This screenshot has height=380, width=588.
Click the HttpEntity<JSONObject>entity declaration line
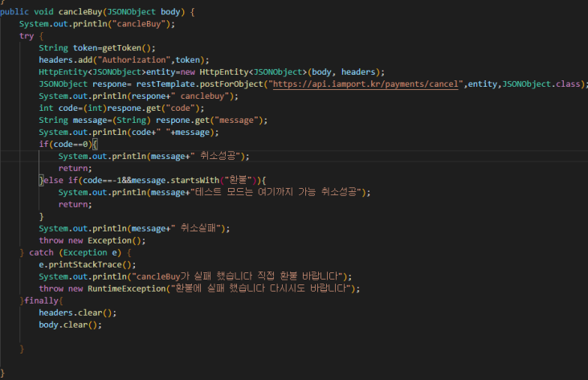point(212,72)
